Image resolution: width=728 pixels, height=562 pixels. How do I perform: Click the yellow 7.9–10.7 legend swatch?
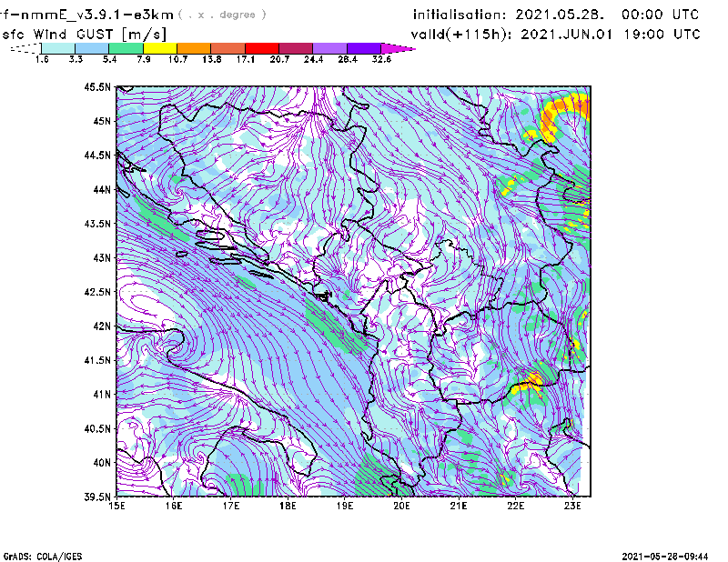160,48
